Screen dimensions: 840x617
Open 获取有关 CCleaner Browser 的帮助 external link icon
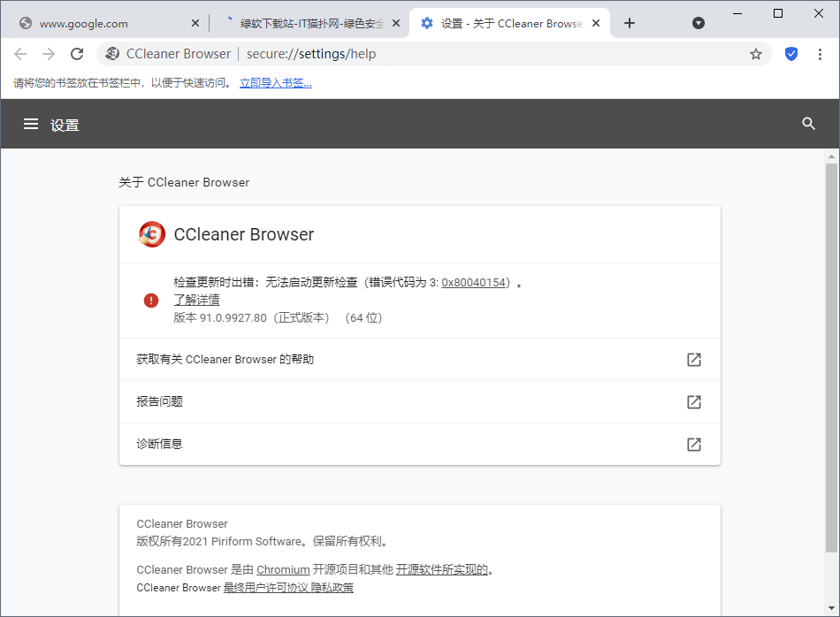click(694, 360)
